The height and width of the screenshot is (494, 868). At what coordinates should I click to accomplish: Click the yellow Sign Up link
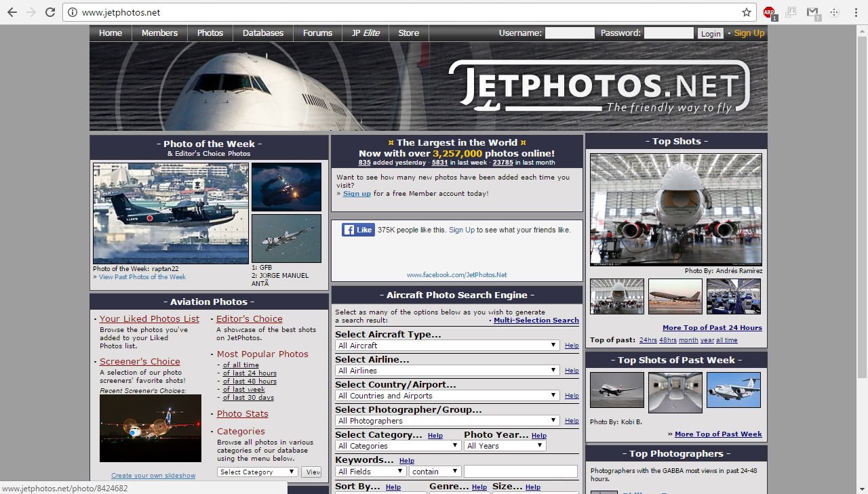pyautogui.click(x=749, y=33)
